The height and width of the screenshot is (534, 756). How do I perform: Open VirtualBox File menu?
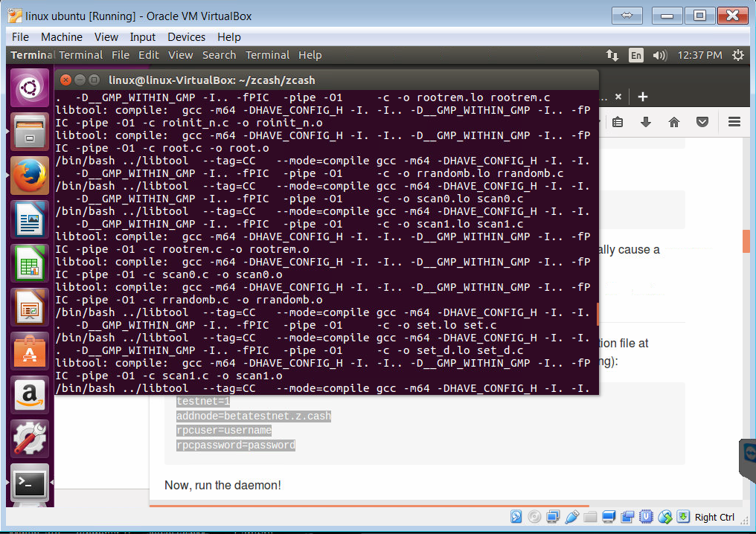pos(20,37)
